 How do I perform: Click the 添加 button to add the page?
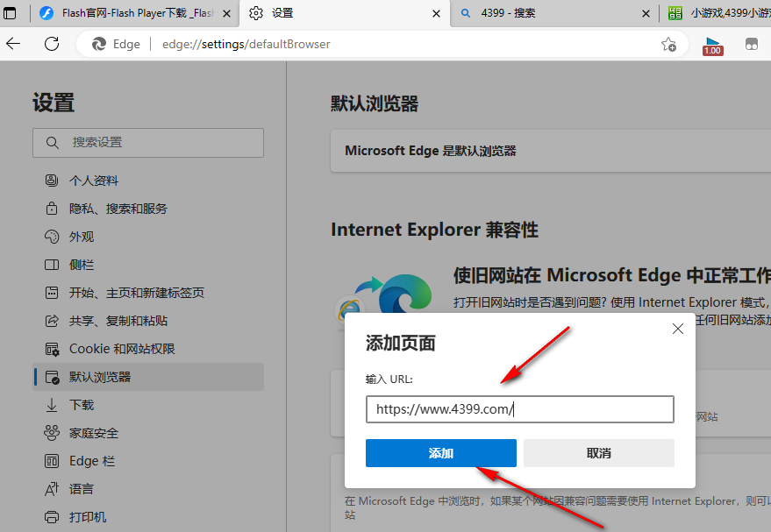(440, 452)
